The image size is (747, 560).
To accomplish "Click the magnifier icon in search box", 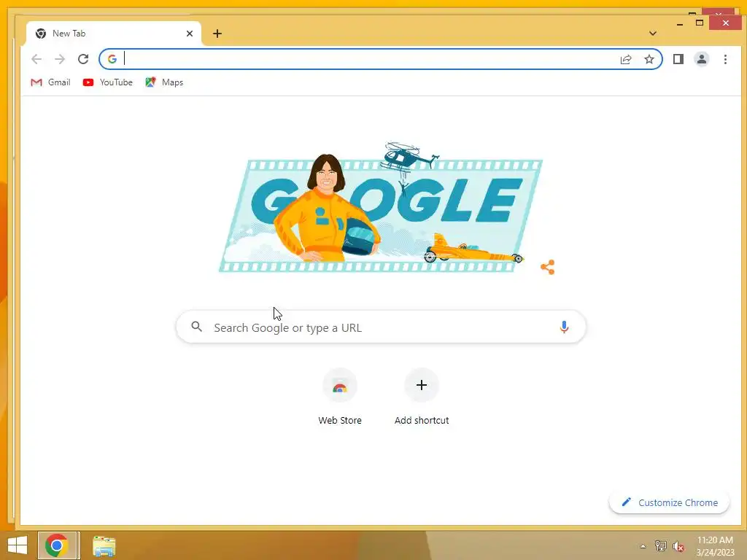I will 196,327.
